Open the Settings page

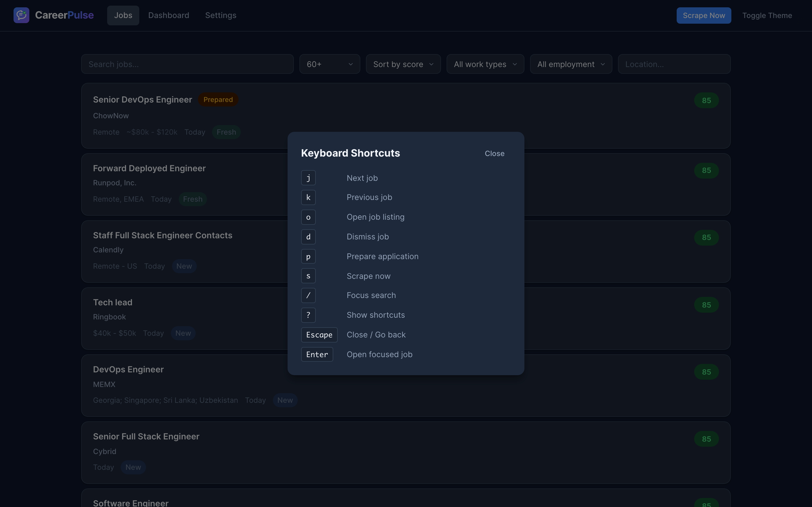tap(220, 15)
